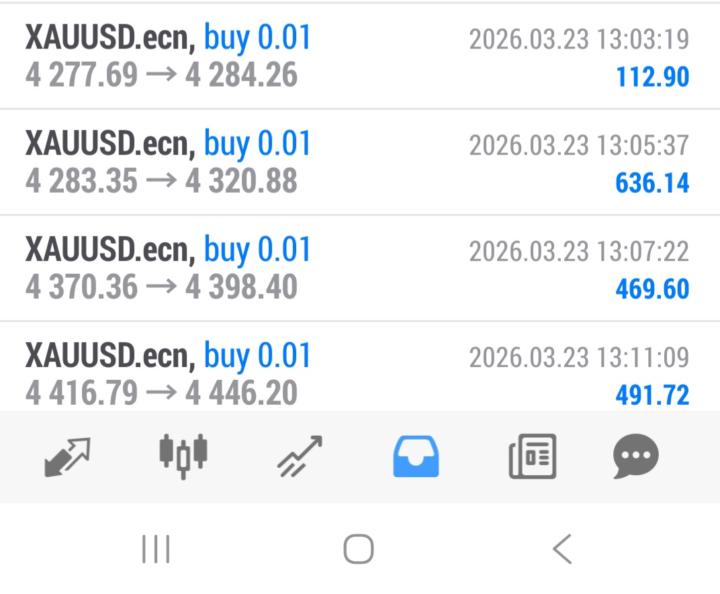Expand the trade closed at 13:05:37
The width and height of the screenshot is (720, 594).
(x=360, y=162)
